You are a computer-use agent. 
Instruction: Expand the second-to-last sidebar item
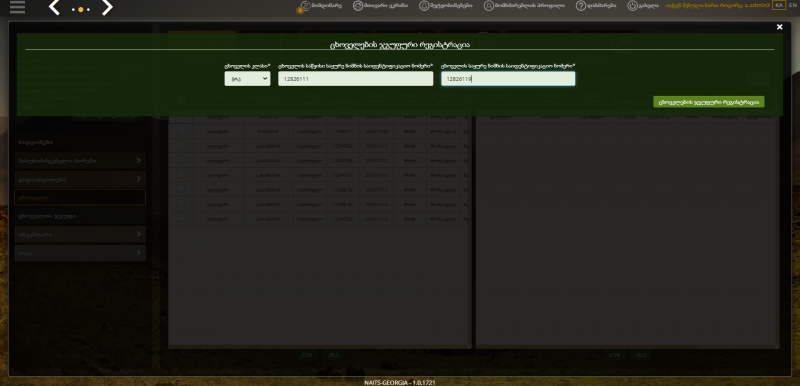point(80,235)
